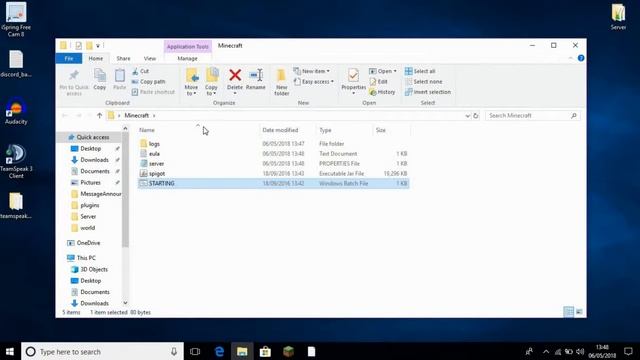Select This PC in navigation pane
The image size is (640, 360).
[82, 258]
